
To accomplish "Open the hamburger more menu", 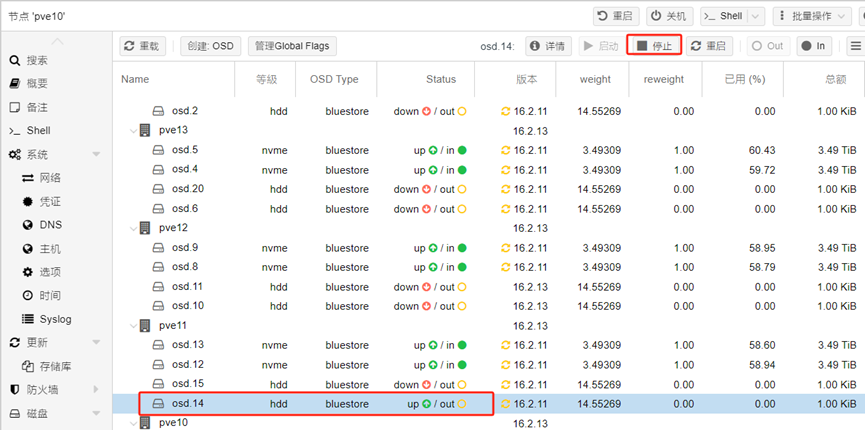I will pos(856,46).
